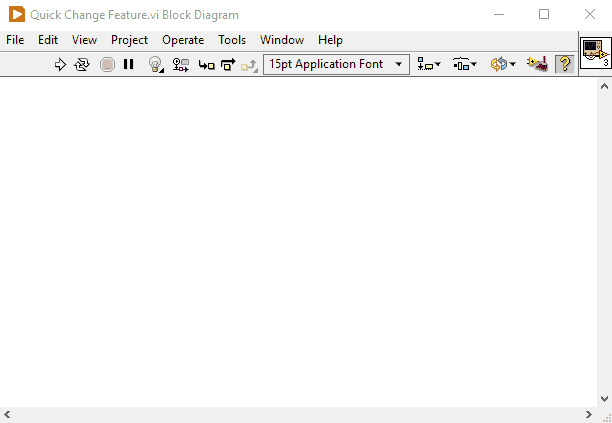
Task: Start Run Continuously mode
Action: [x=82, y=64]
